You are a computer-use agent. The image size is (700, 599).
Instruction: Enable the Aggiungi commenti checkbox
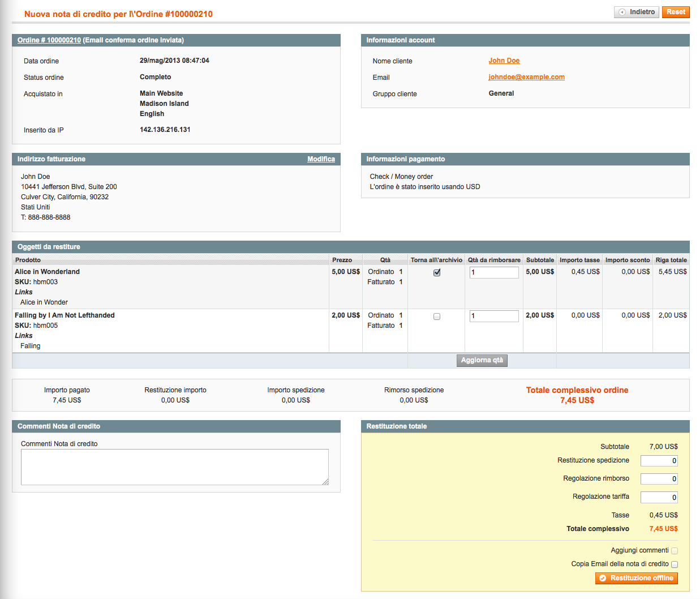(675, 550)
